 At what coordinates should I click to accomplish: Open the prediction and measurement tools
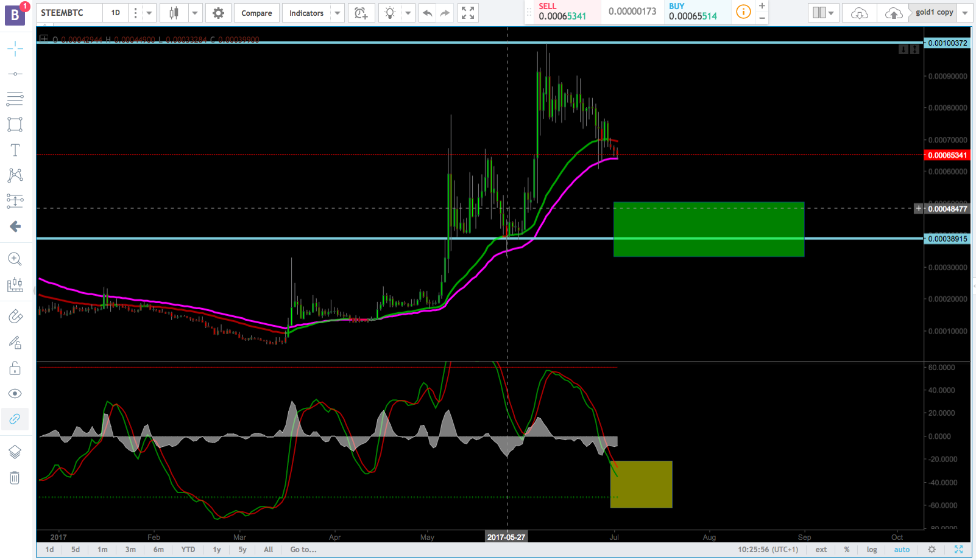click(x=15, y=201)
